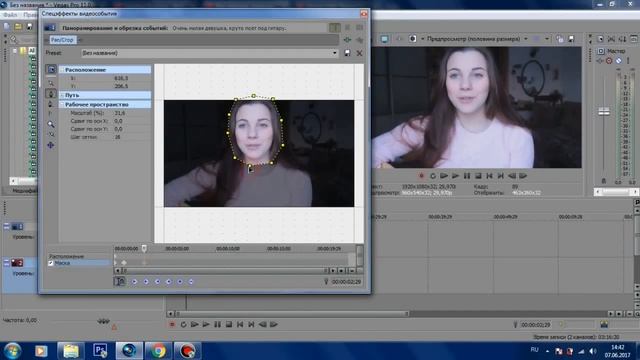Screen dimensions: 640x360
Task: Select the move freely arrows tool
Action: 51,145
